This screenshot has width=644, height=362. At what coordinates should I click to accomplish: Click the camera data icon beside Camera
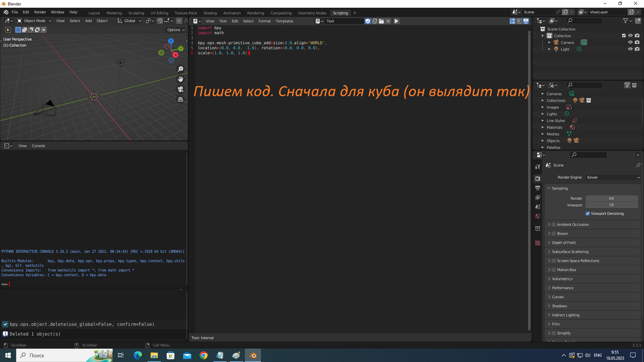click(x=584, y=43)
